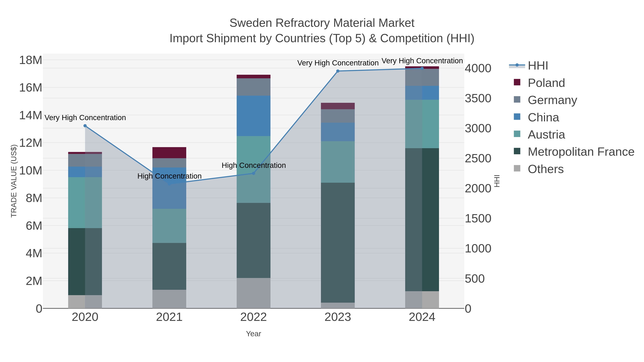644x362 pixels.
Task: Click the Germany color swatch in legend
Action: (x=517, y=99)
